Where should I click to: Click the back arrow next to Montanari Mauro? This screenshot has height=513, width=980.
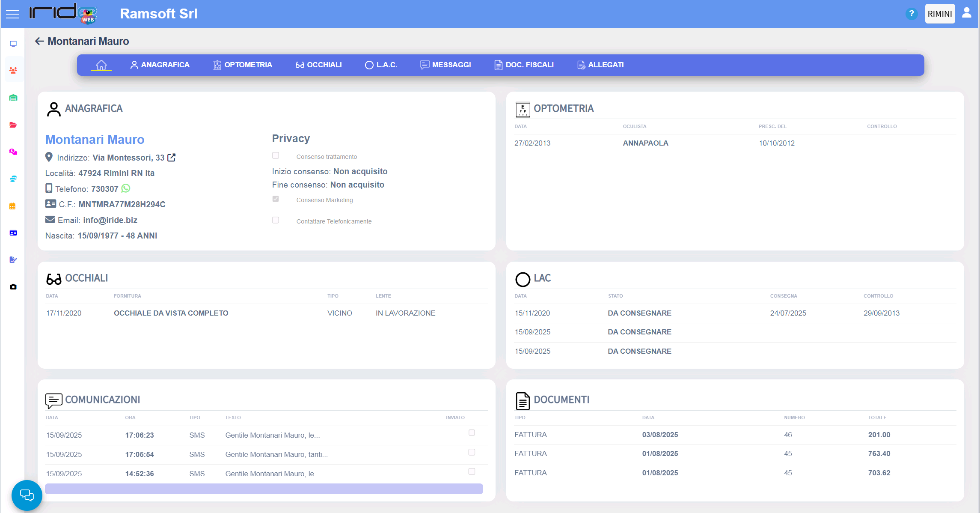coord(39,41)
